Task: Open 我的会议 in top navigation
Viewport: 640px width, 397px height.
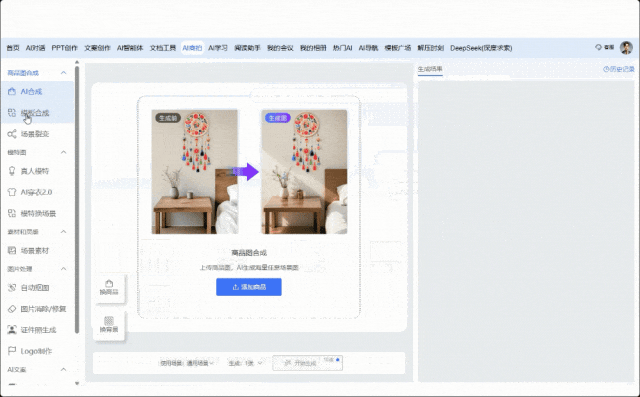Action: tap(280, 48)
